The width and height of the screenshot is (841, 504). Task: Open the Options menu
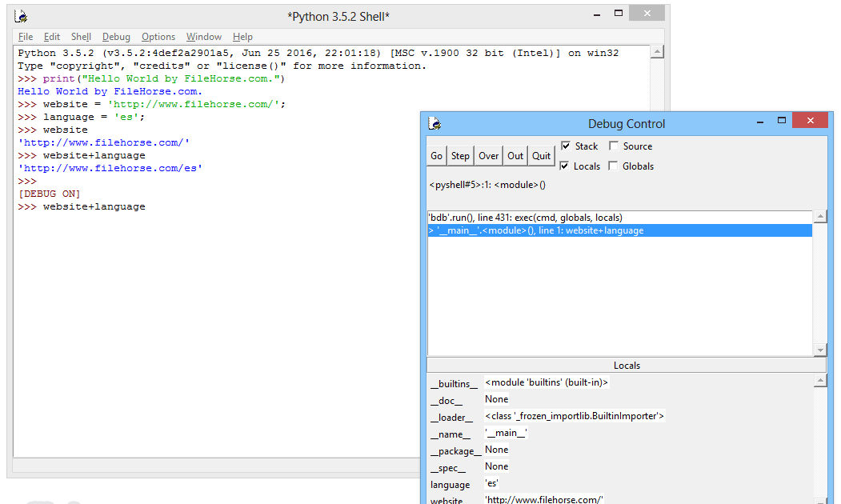[158, 37]
